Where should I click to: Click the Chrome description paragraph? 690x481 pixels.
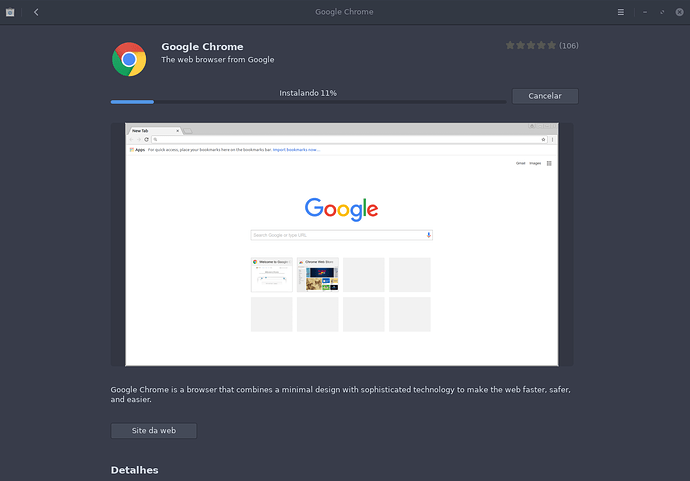[340, 394]
